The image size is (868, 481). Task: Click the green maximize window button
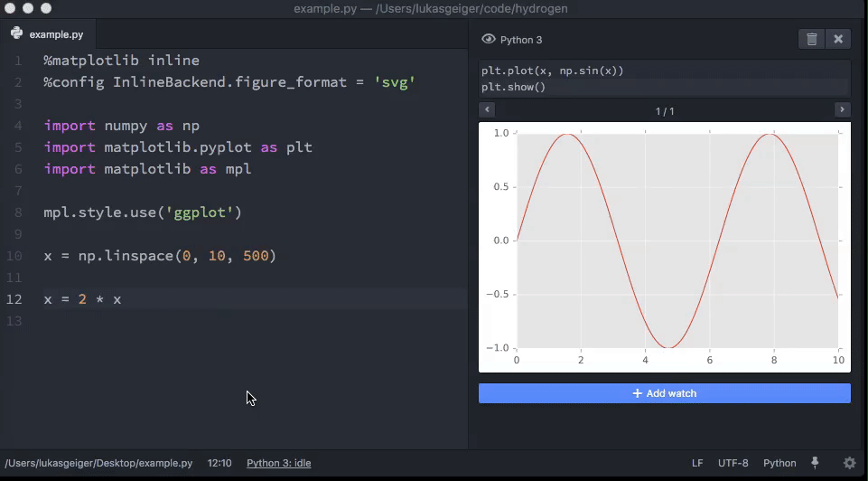[46, 8]
